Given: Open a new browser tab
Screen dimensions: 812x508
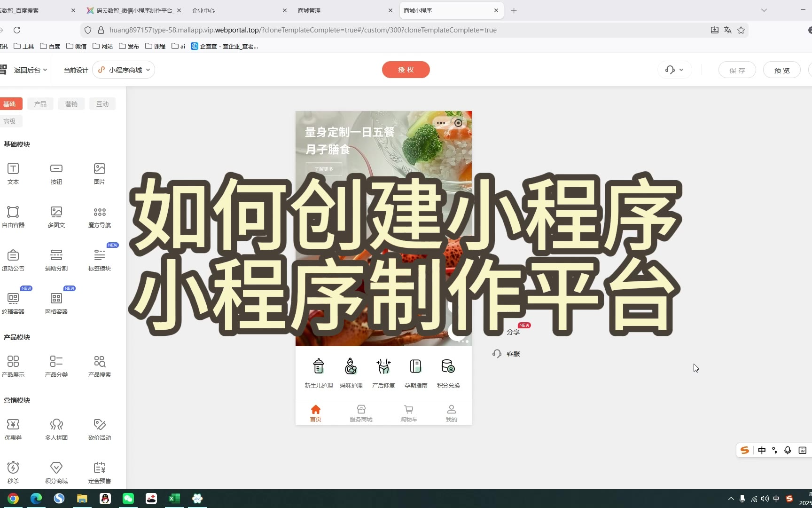Looking at the screenshot, I should coord(514,10).
